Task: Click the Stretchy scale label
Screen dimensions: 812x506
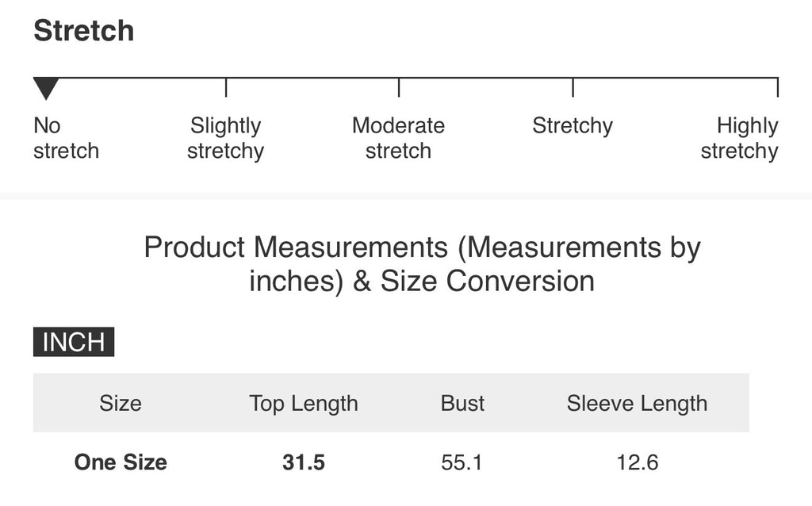Action: pos(573,126)
